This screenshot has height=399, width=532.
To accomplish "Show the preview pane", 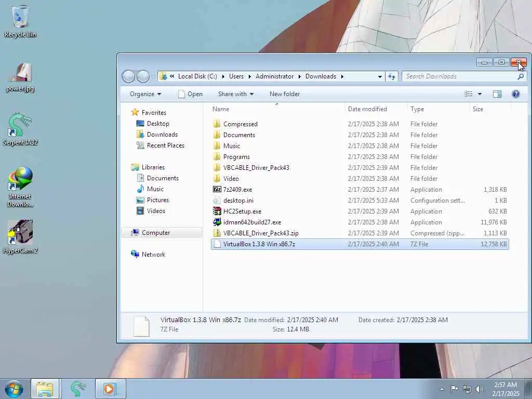I will point(497,94).
